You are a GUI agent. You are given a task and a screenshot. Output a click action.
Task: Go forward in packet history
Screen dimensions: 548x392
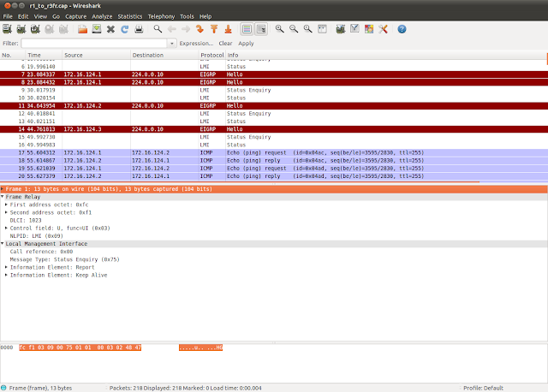[186, 29]
